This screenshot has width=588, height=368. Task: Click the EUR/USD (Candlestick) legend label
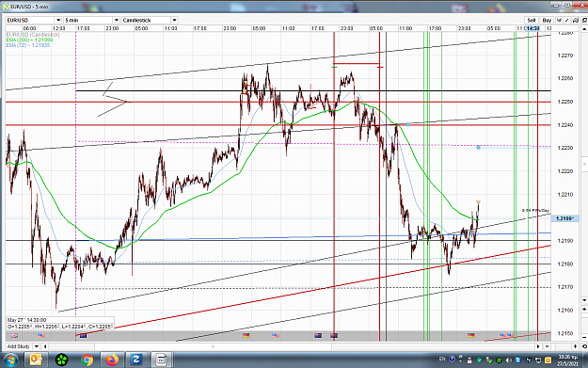tap(33, 35)
